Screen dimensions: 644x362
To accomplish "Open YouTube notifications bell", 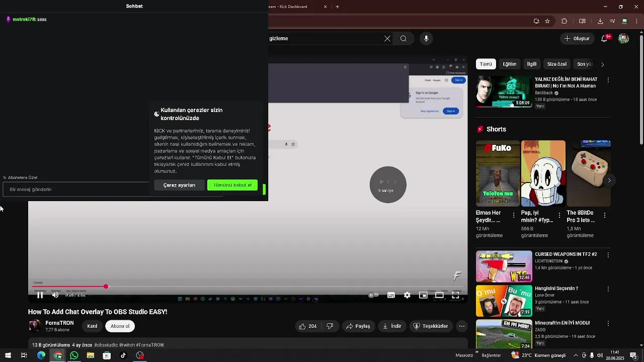I will pos(605,39).
